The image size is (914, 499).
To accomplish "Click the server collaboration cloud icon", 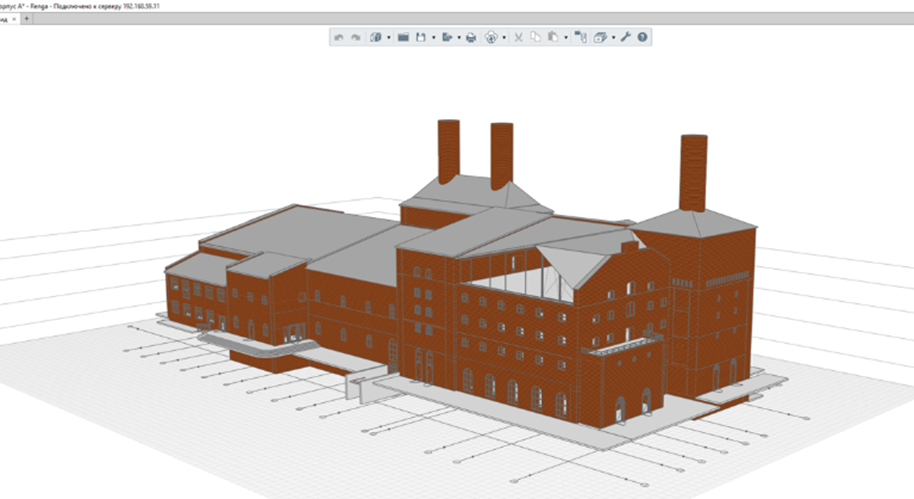I will tap(491, 37).
